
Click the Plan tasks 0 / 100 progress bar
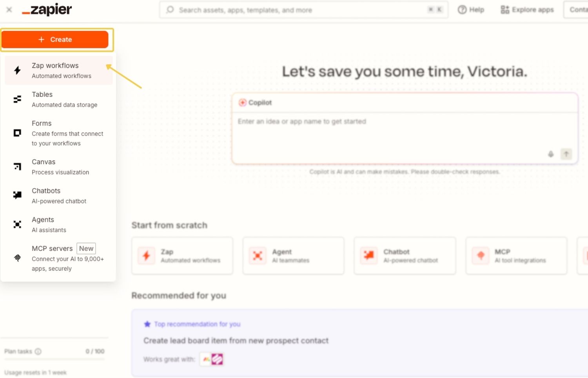tap(54, 358)
